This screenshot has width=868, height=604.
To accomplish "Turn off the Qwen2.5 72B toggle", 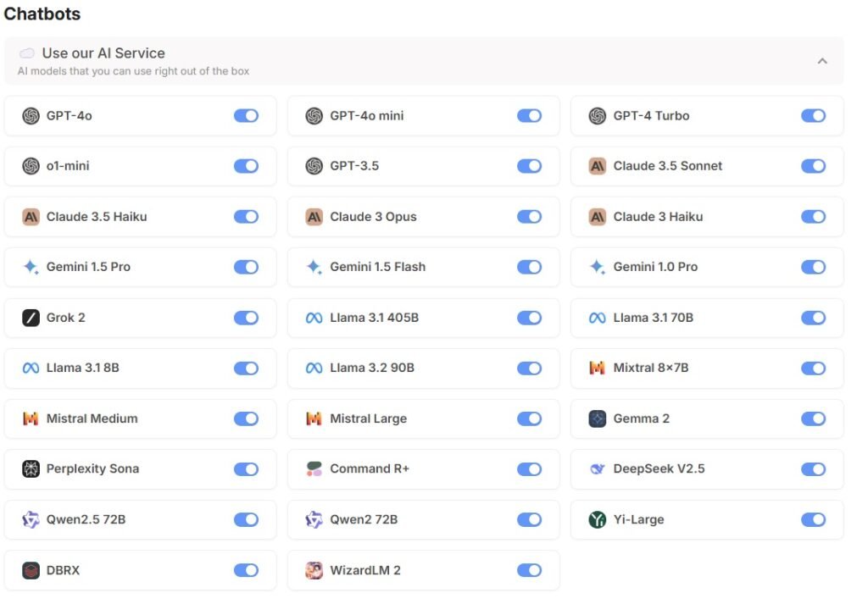I will [247, 520].
